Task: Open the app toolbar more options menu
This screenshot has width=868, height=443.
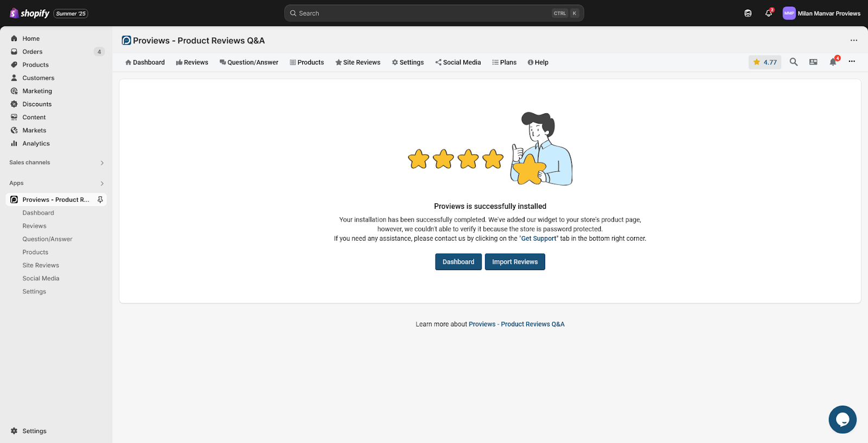Action: pos(852,62)
